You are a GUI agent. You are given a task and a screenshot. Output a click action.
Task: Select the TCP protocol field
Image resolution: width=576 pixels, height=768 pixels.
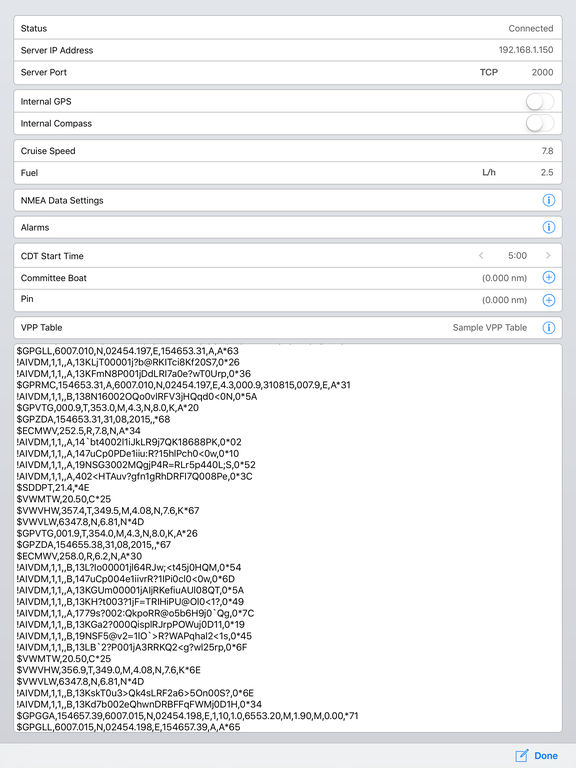coord(488,72)
